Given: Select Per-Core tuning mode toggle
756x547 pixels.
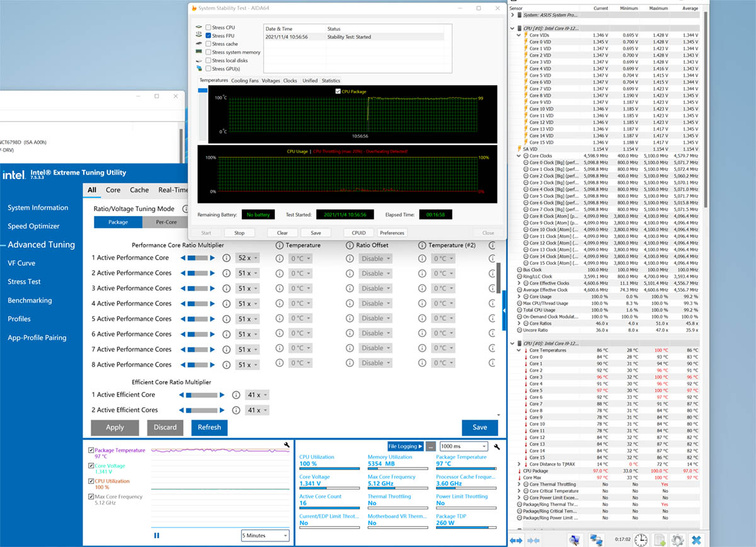Looking at the screenshot, I should [x=166, y=222].
